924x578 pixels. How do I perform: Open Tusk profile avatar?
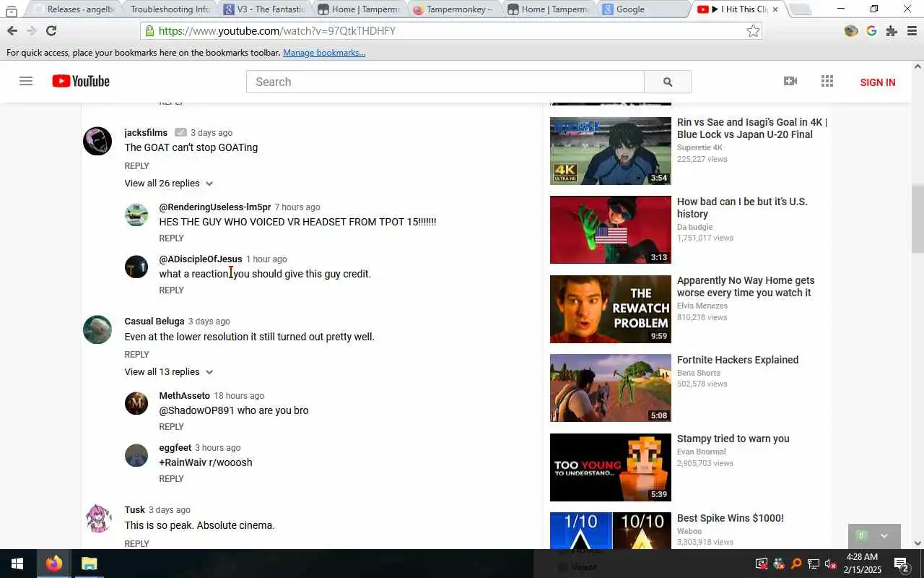(x=97, y=518)
